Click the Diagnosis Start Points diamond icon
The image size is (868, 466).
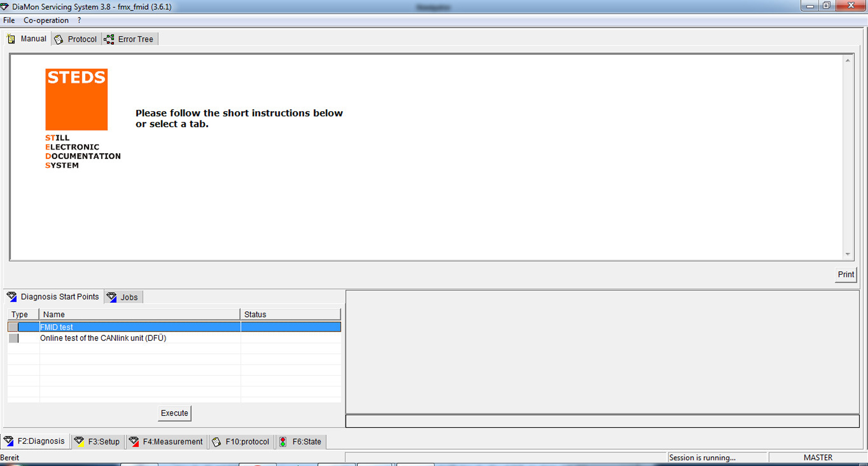pyautogui.click(x=12, y=297)
